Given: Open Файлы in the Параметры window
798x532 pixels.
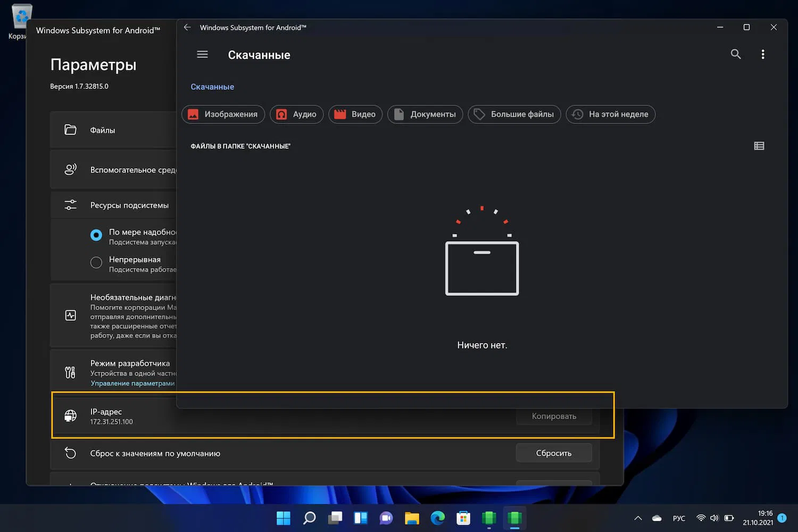Looking at the screenshot, I should (113, 130).
